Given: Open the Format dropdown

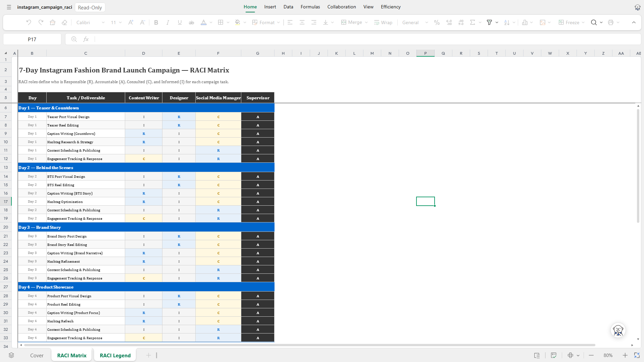Looking at the screenshot, I should 266,22.
